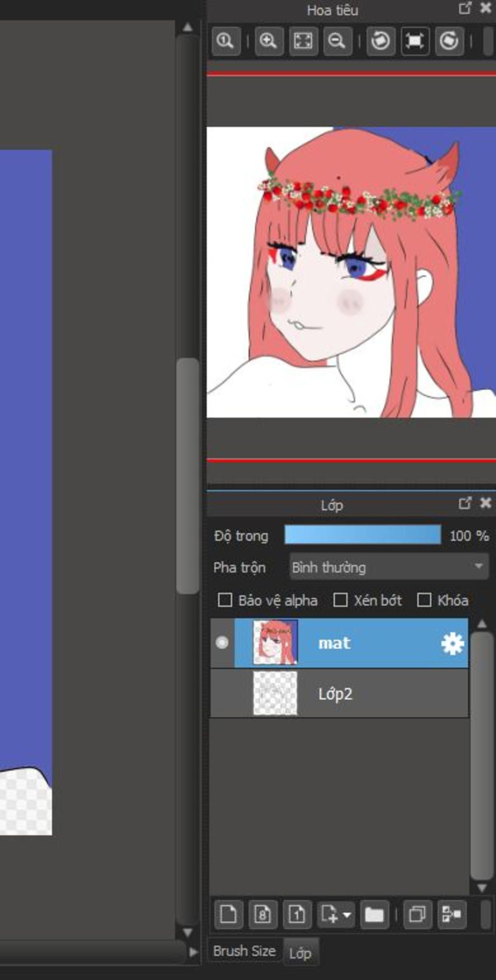Viewport: 496px width, 980px height.
Task: Rotate the canvas right in the navigator
Action: [x=449, y=41]
